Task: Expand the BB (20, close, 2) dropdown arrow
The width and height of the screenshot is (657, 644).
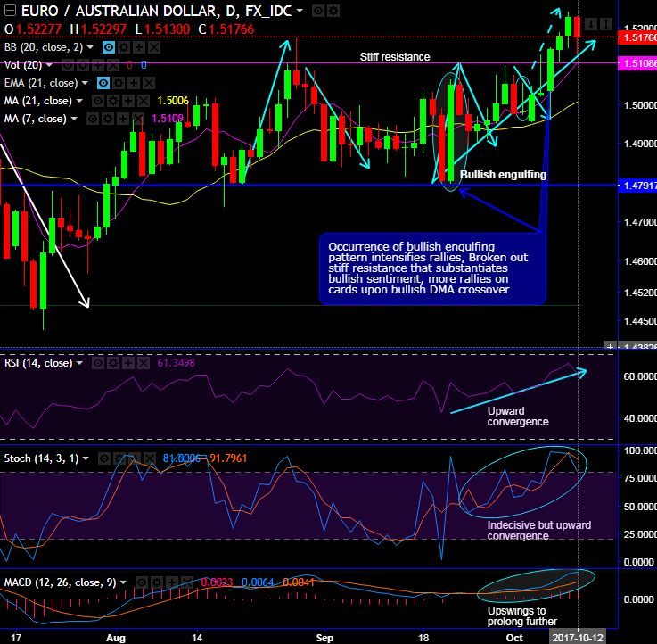Action: pos(90,47)
